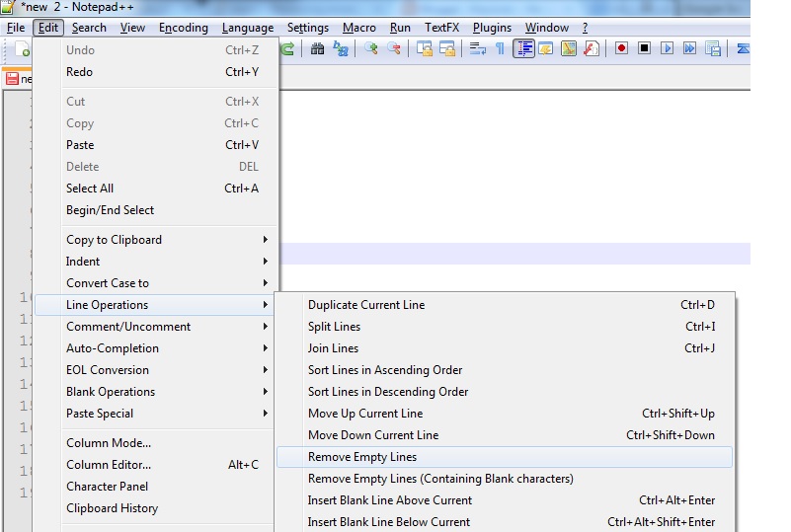Open the Macro menu
The width and height of the screenshot is (791, 532).
click(359, 28)
